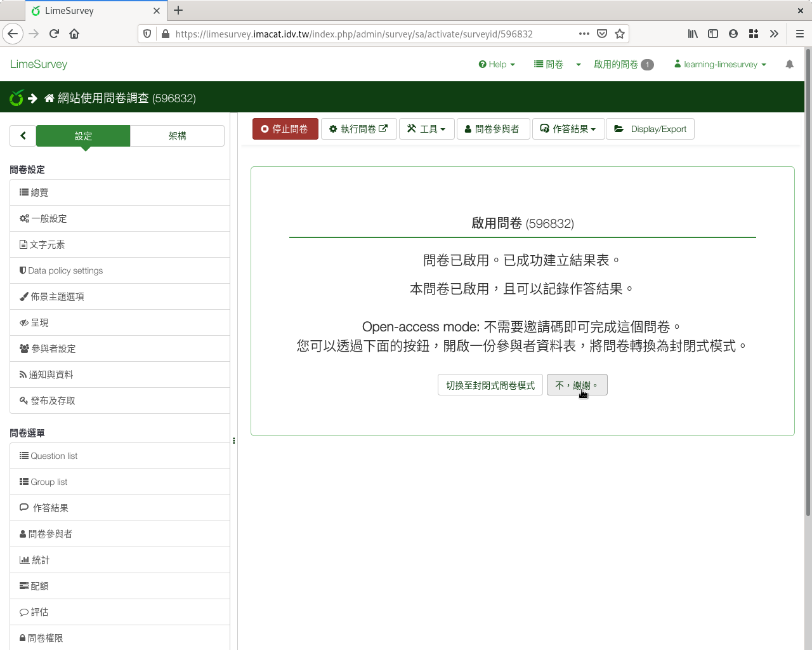Click the LimeSurvey logo text
Viewport: 812px width, 650px height.
click(39, 64)
